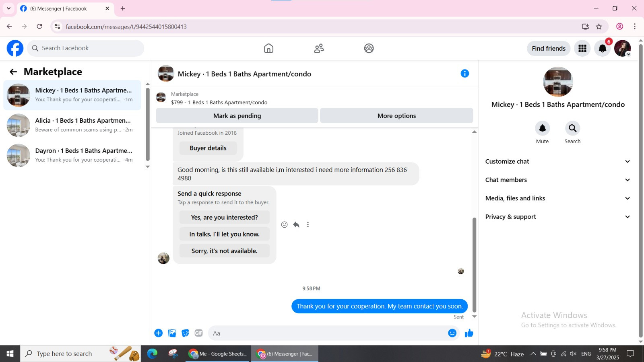The height and width of the screenshot is (362, 644).
Task: Open the $799 Marketplace listing link
Action: pos(219,103)
